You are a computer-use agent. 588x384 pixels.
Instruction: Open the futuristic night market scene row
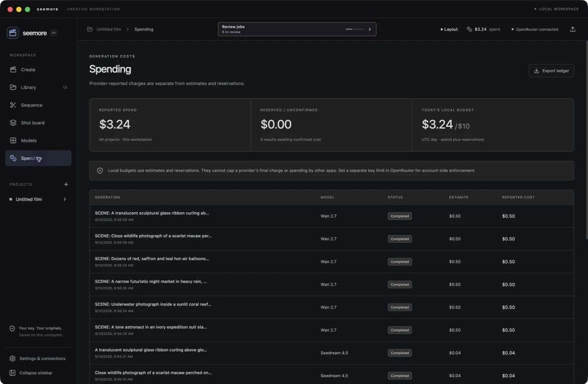point(331,284)
